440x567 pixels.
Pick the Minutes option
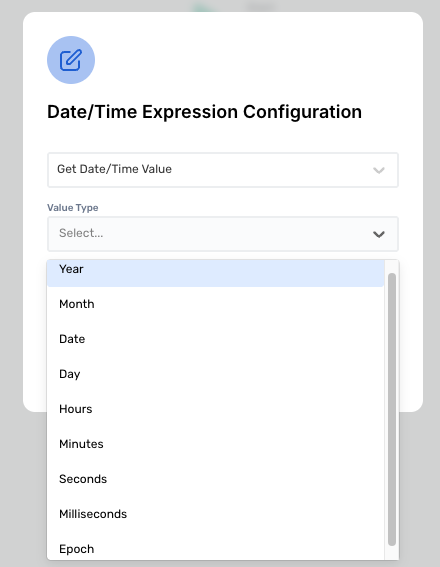pyautogui.click(x=215, y=444)
